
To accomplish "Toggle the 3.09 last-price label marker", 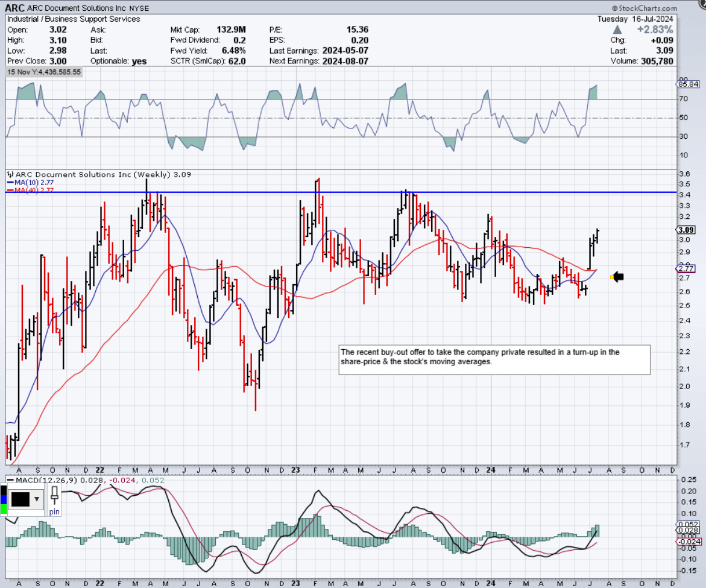I will (684, 230).
